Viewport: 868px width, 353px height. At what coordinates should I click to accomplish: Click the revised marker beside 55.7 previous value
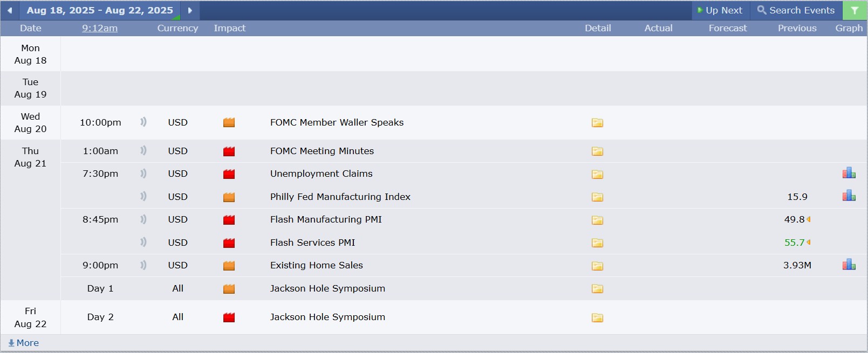pos(809,243)
